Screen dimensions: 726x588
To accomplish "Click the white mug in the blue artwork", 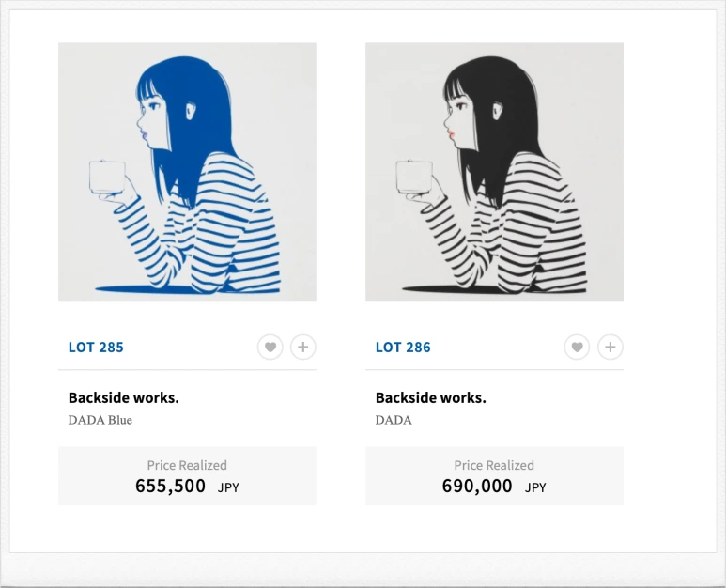I will click(x=107, y=178).
